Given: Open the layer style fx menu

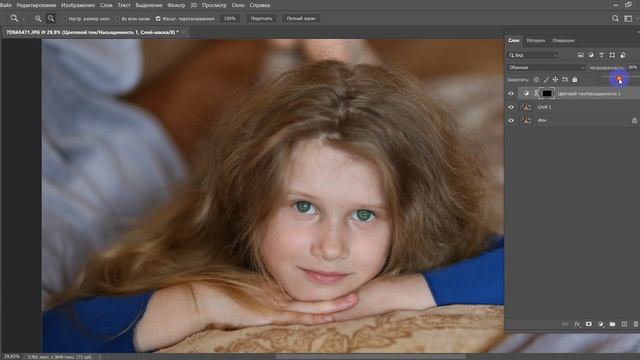Looking at the screenshot, I should coord(577,324).
